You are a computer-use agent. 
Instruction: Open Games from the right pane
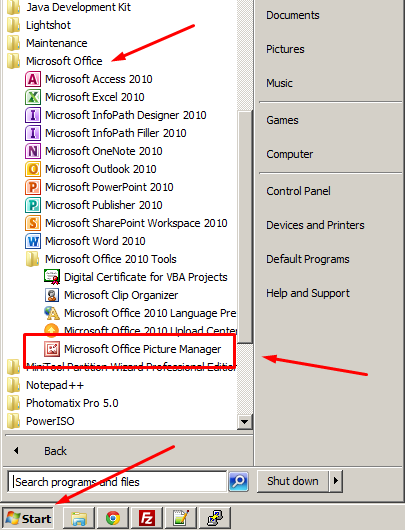282,120
